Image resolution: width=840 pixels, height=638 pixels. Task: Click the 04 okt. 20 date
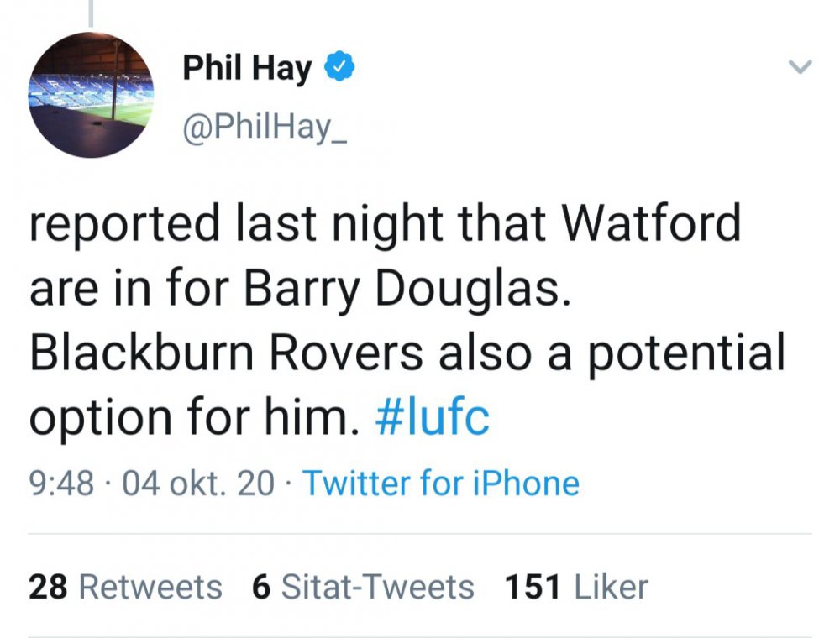[x=198, y=484]
